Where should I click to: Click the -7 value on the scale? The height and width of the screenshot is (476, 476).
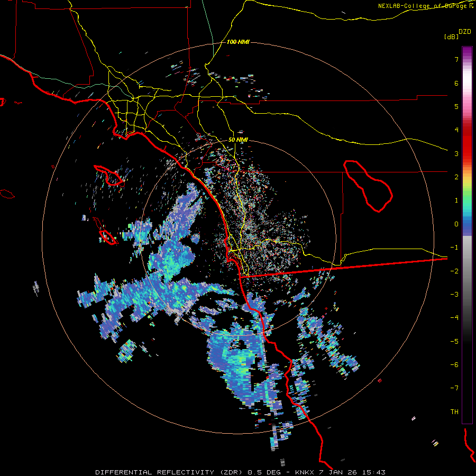coord(454,388)
